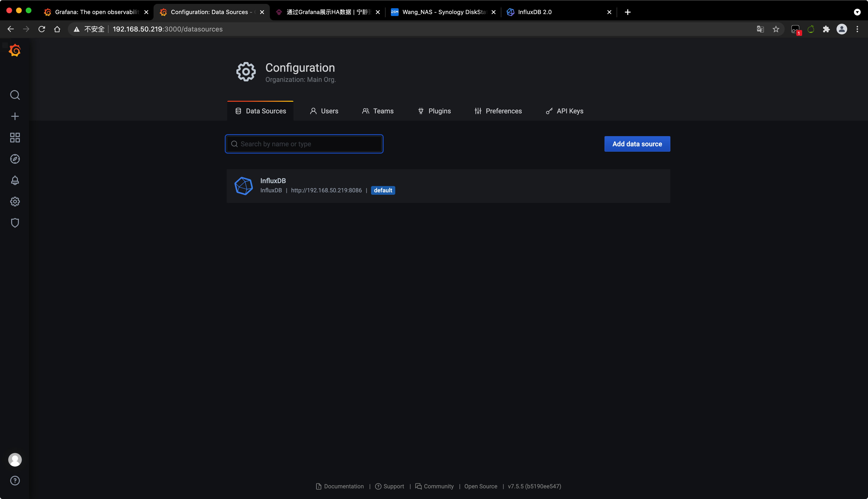Switch to the Plugins tab
The height and width of the screenshot is (499, 868).
click(434, 111)
